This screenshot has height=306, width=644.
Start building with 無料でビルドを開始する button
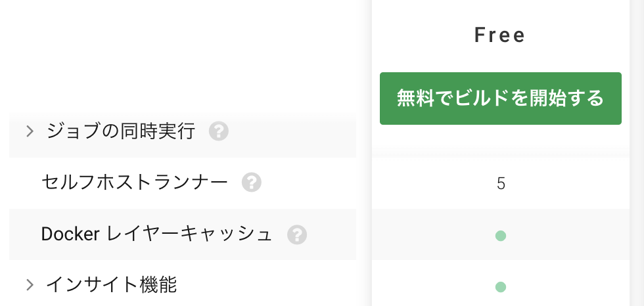pyautogui.click(x=500, y=98)
